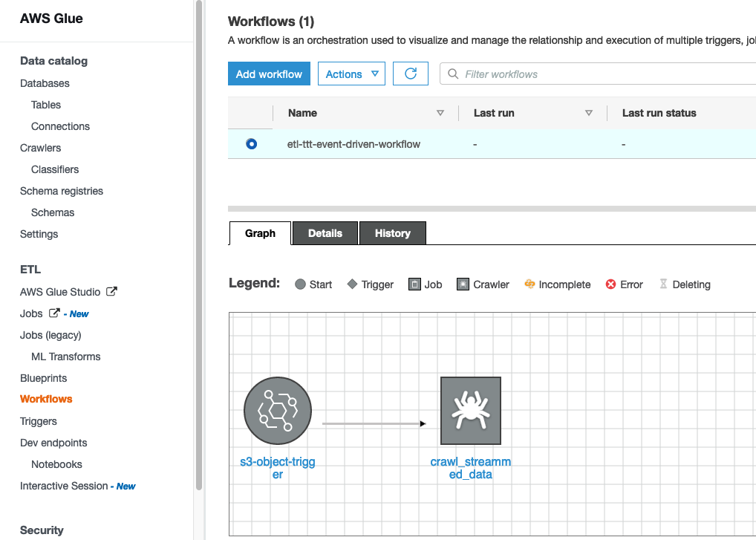Viewport: 756px width, 540px height.
Task: Go to Schema registries
Action: 62,191
